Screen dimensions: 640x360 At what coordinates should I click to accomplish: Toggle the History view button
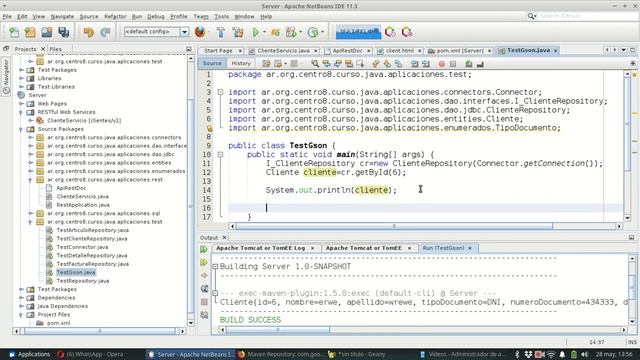click(241, 63)
